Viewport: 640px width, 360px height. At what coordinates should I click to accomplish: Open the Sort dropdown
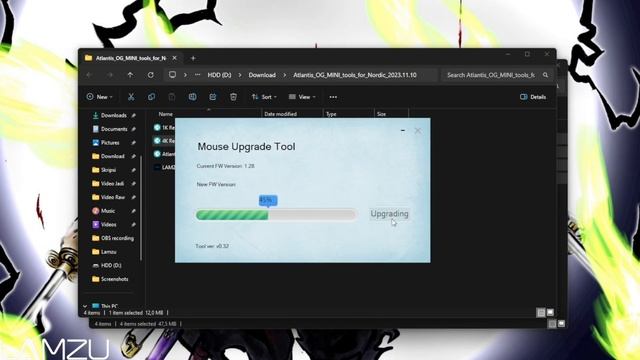(x=264, y=97)
